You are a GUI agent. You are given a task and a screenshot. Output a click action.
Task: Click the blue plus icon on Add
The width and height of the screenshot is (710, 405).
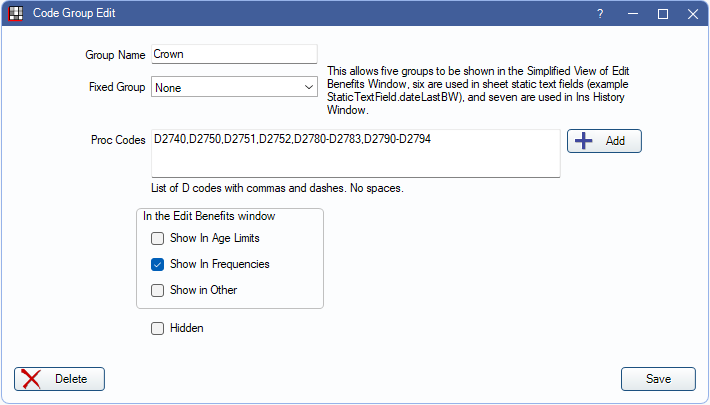click(584, 141)
